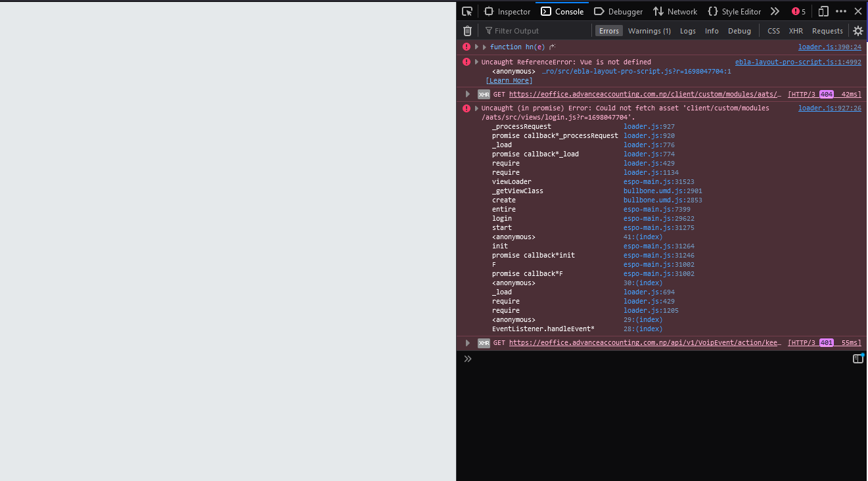This screenshot has width=868, height=481.
Task: Collapse the 'Could not fetch asset' stack trace
Action: coord(476,108)
